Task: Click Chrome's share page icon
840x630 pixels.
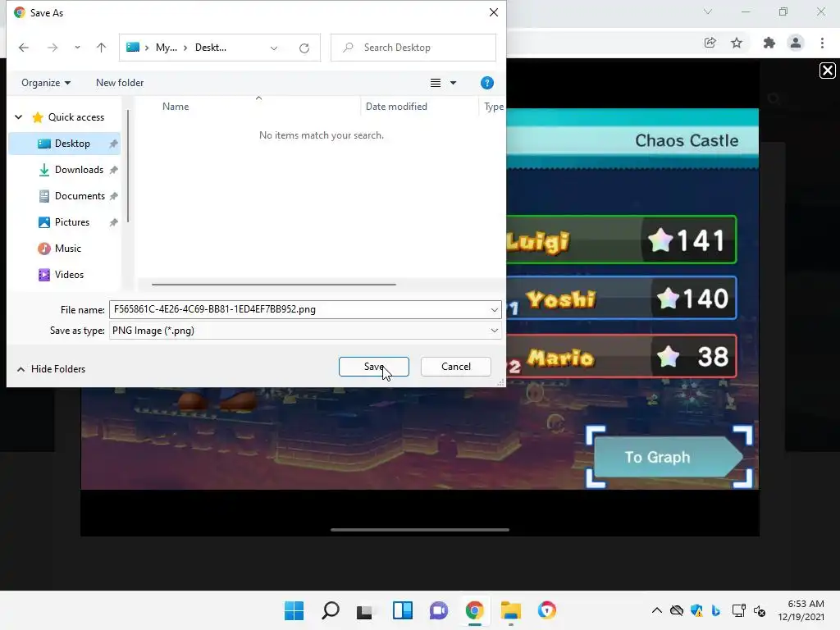Action: click(710, 43)
